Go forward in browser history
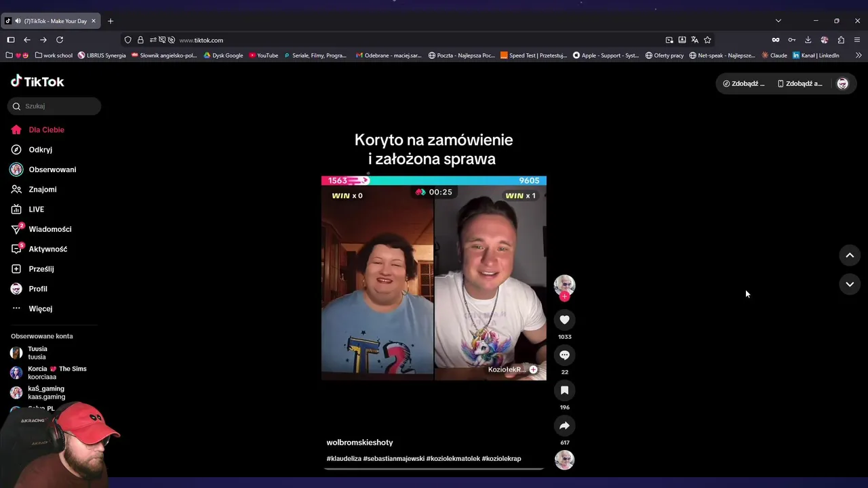This screenshot has width=868, height=488. tap(43, 40)
